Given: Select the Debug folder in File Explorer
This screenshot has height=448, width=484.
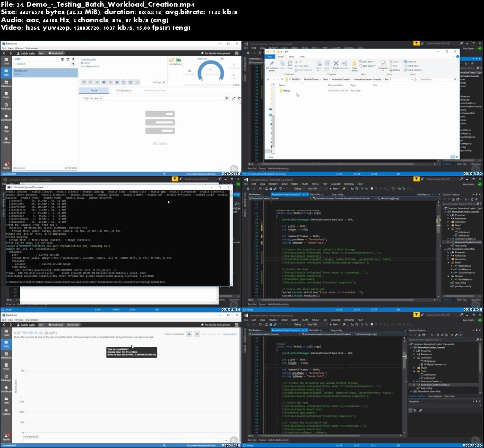Looking at the screenshot, I should (284, 90).
